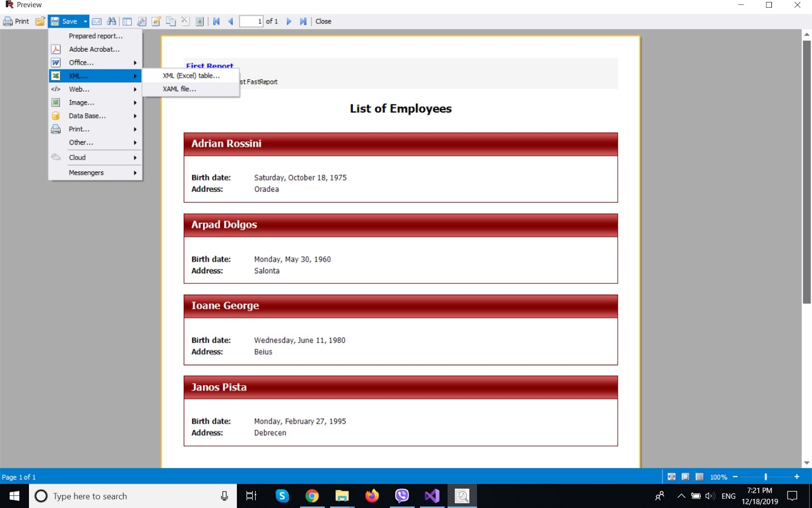812x508 pixels.
Task: Show the report outline panel
Action: pyautogui.click(x=127, y=21)
